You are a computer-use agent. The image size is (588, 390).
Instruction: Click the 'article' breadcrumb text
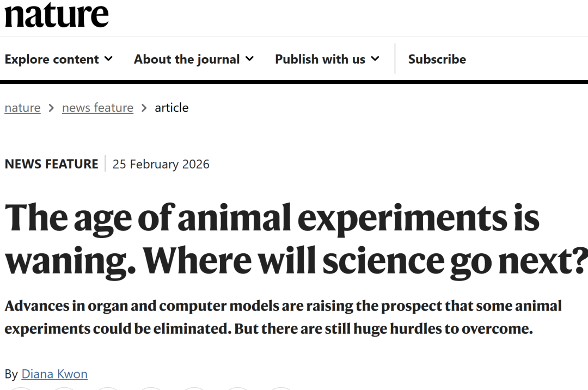(x=171, y=108)
